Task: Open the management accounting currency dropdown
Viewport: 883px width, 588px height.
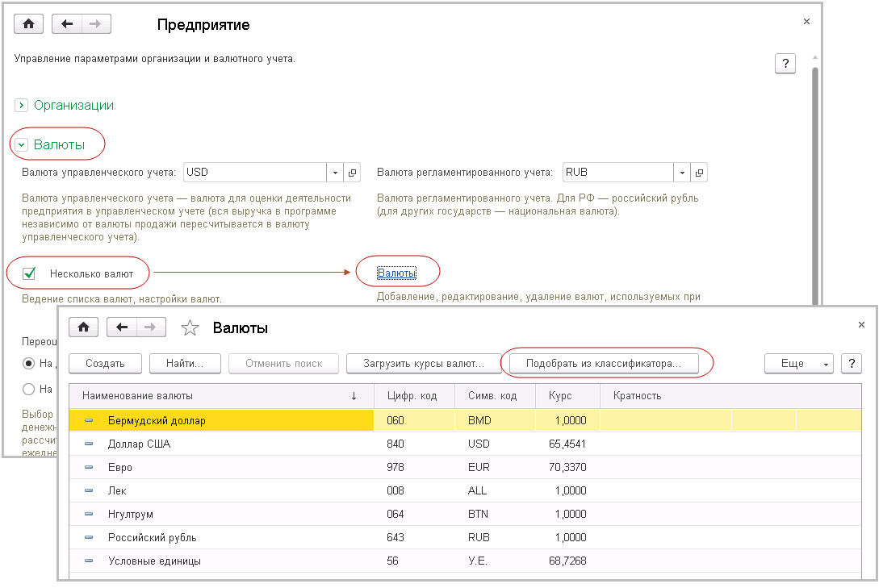Action: coord(336,173)
